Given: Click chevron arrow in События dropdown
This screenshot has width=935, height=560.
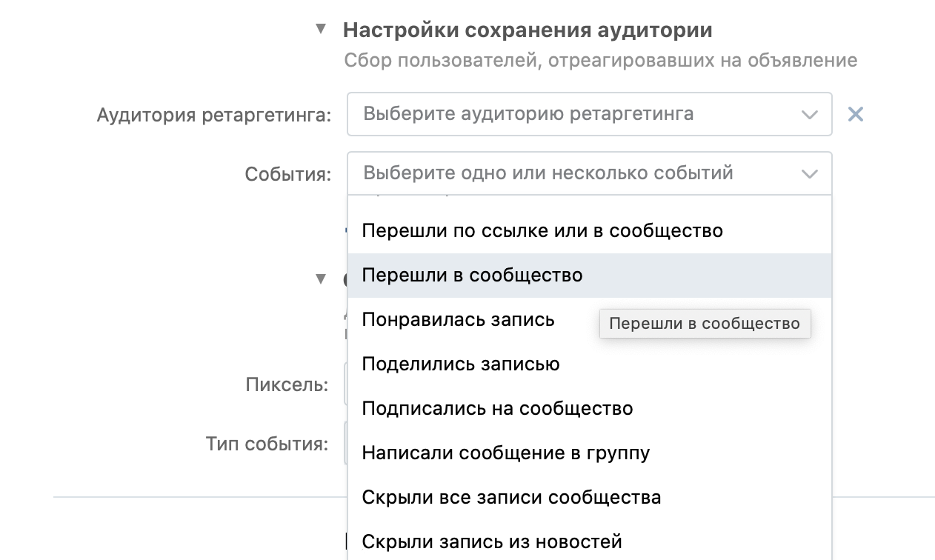Looking at the screenshot, I should tap(809, 174).
